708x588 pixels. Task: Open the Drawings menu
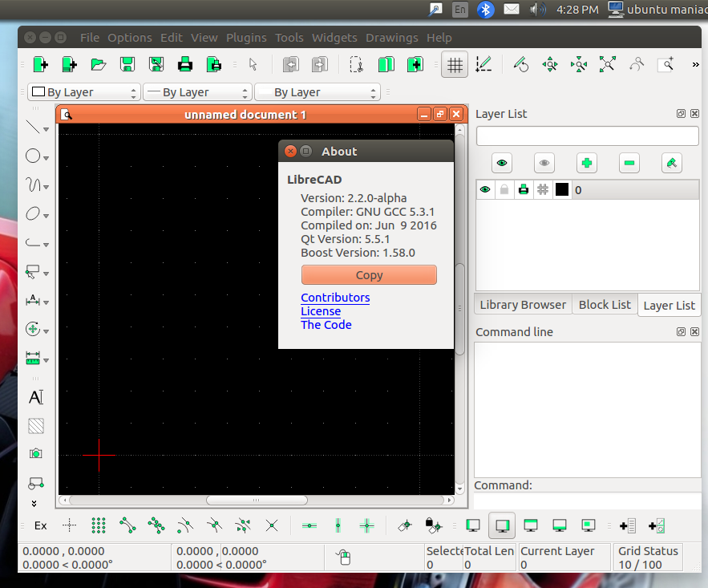point(392,38)
